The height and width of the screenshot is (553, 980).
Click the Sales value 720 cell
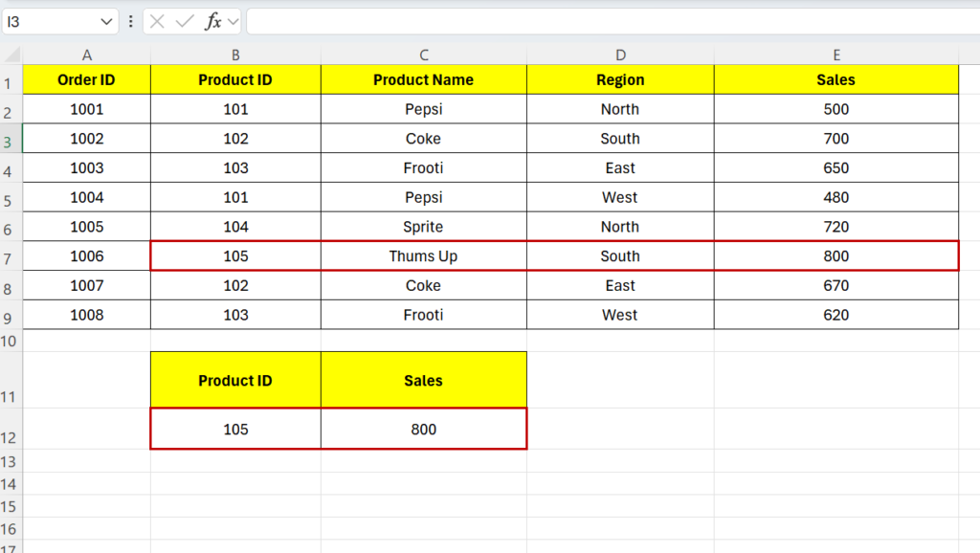(x=836, y=227)
